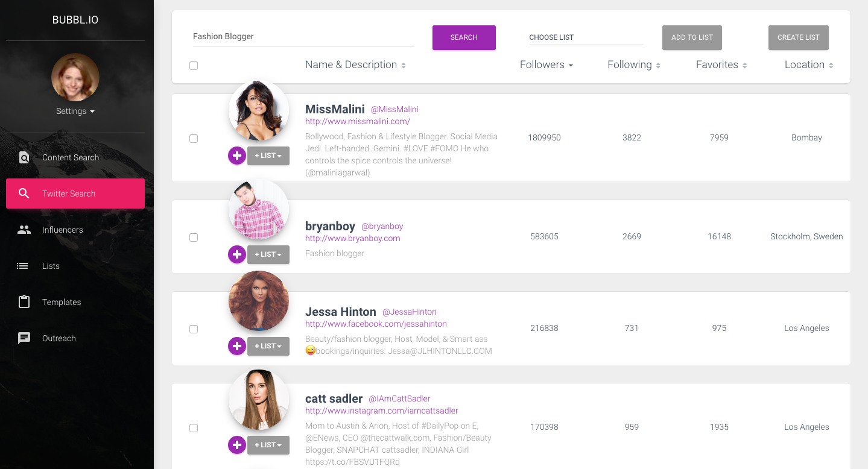Click the Lists icon in sidebar
The width and height of the screenshot is (868, 469).
pyautogui.click(x=23, y=266)
